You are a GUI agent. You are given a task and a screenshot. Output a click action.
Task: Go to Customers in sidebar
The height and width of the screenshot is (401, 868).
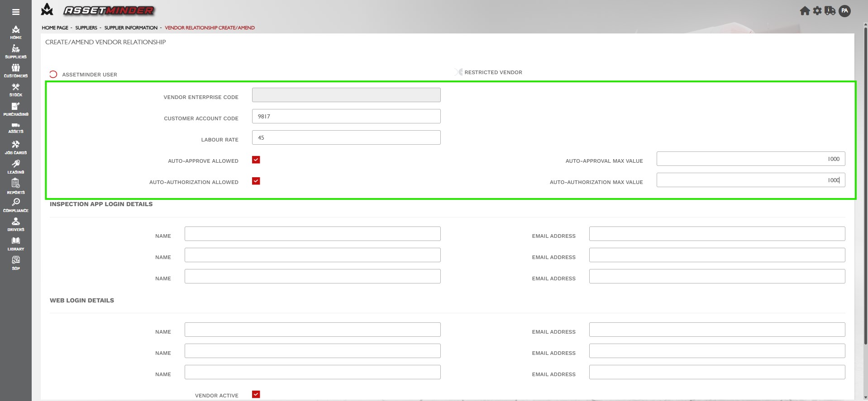16,71
